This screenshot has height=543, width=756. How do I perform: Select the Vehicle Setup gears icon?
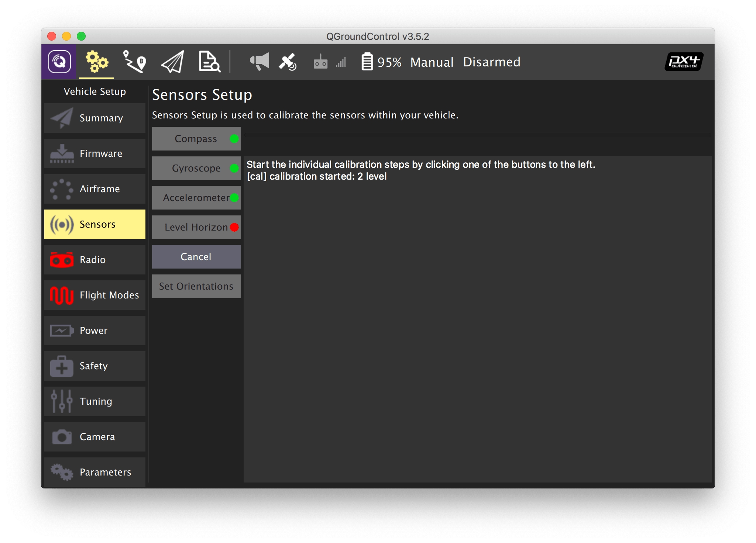[x=96, y=62]
